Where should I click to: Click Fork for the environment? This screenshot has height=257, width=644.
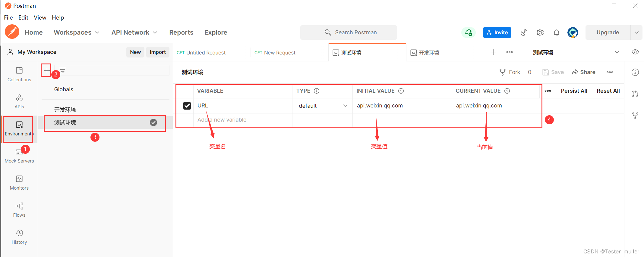click(510, 72)
